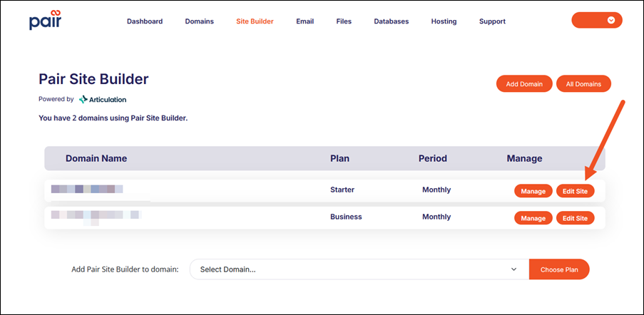644x315 pixels.
Task: Click Monthly in the Starter row
Action: (x=436, y=190)
